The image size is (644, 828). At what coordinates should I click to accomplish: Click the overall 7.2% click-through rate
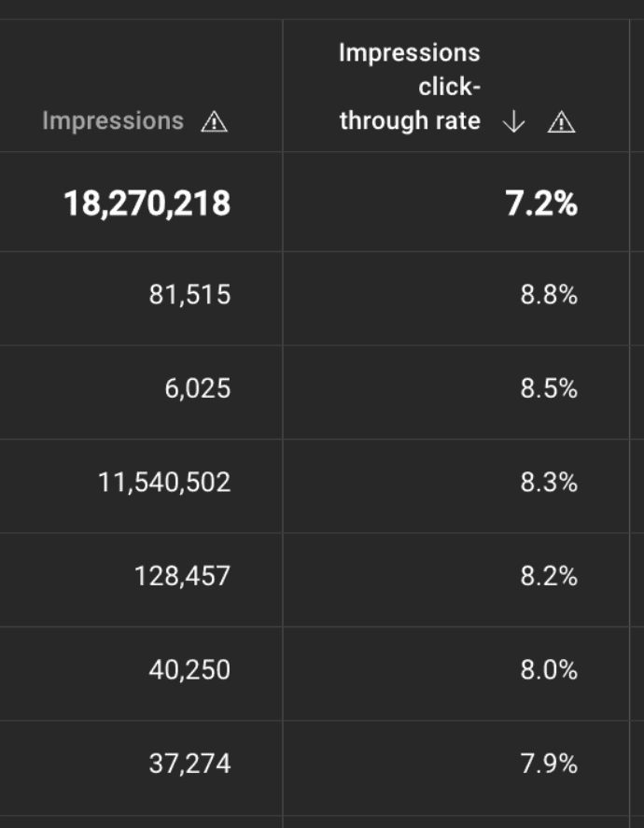coord(541,203)
